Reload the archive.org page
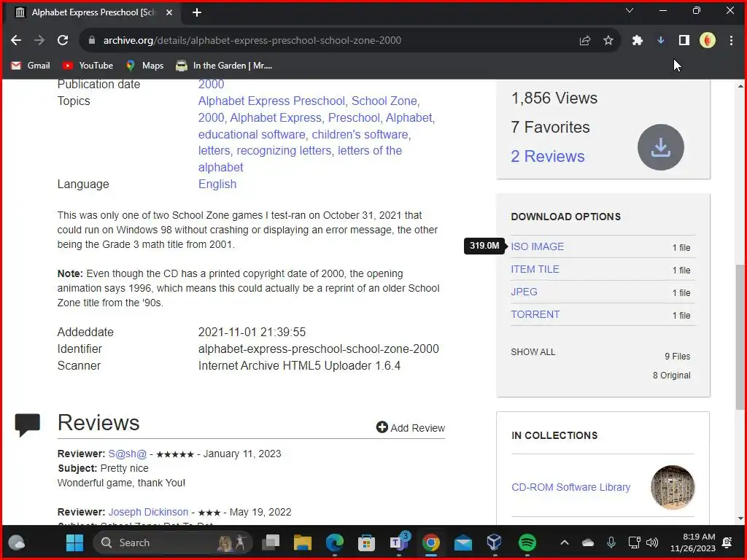 coord(63,41)
